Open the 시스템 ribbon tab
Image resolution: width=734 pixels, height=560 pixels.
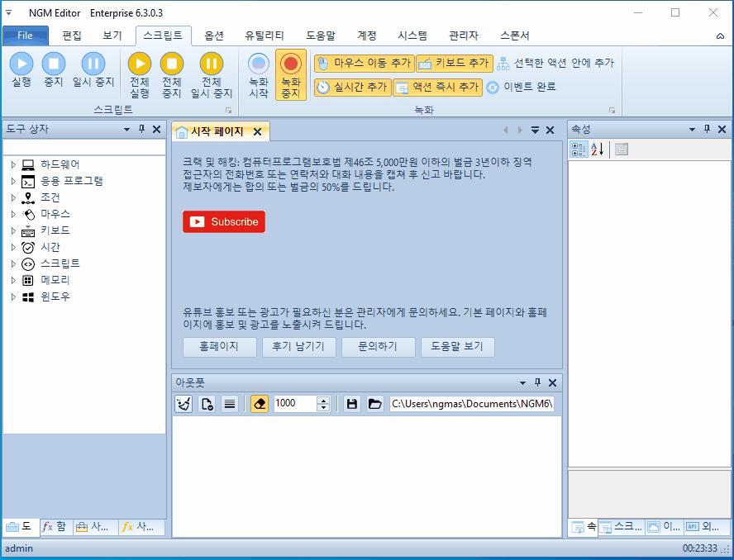point(412,36)
